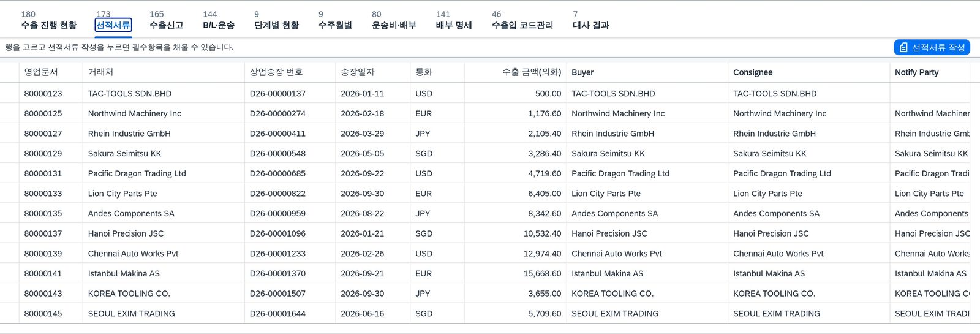The width and height of the screenshot is (980, 334).
Task: Select row selector for document 80000123
Action: pyautogui.click(x=9, y=94)
